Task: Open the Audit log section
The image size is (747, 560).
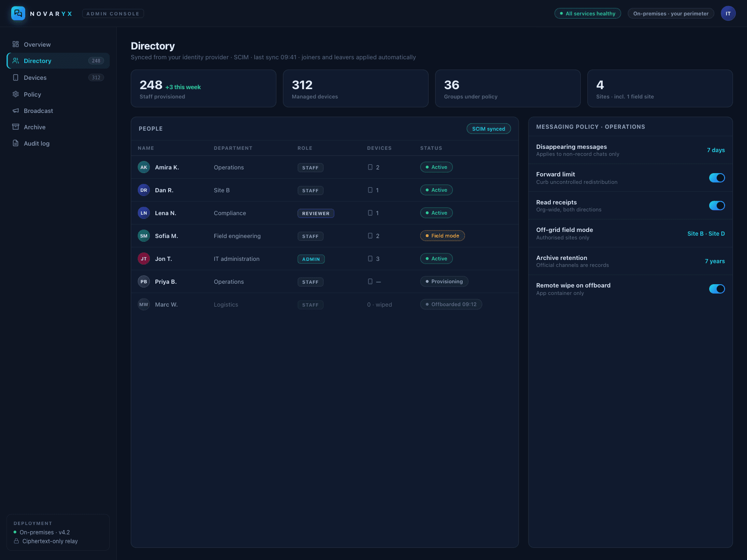Action: (x=58, y=143)
